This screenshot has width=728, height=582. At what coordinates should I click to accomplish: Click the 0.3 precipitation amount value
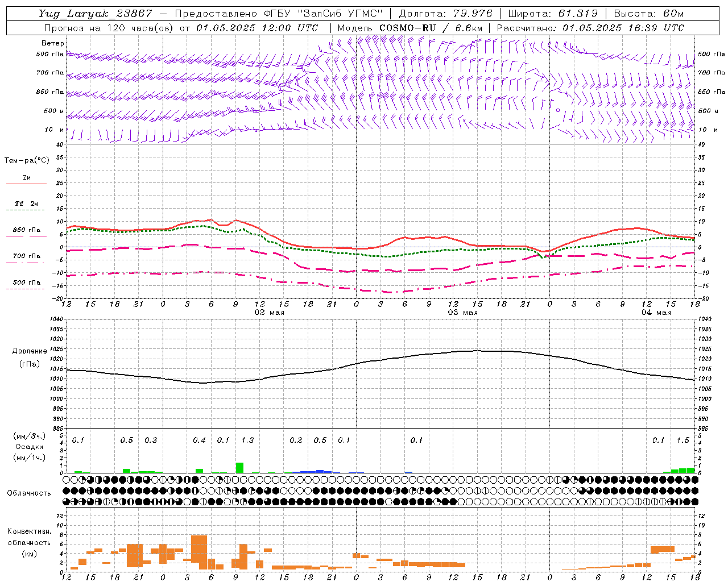[151, 440]
